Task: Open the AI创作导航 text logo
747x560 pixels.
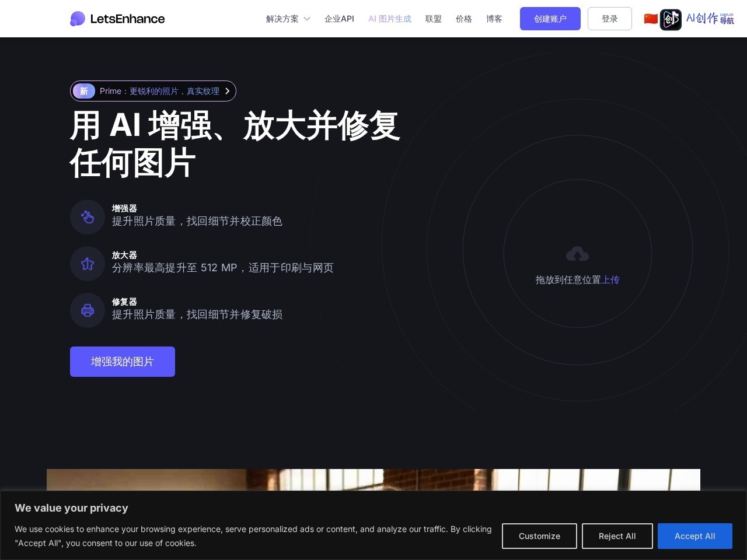Action: [x=710, y=19]
